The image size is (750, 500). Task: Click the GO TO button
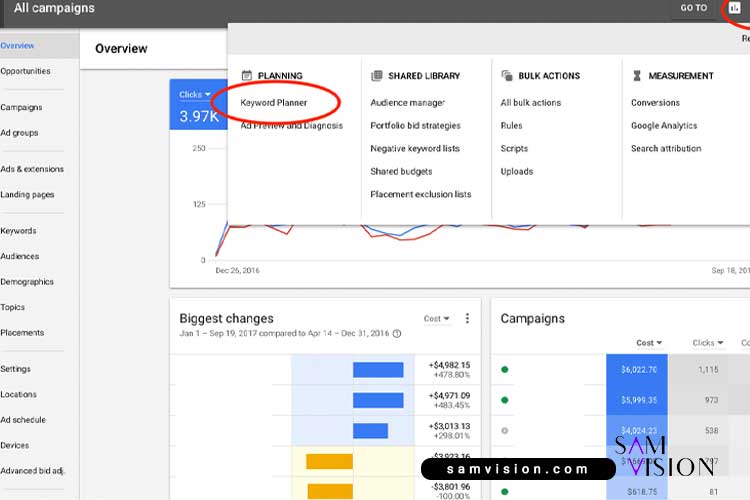click(694, 8)
